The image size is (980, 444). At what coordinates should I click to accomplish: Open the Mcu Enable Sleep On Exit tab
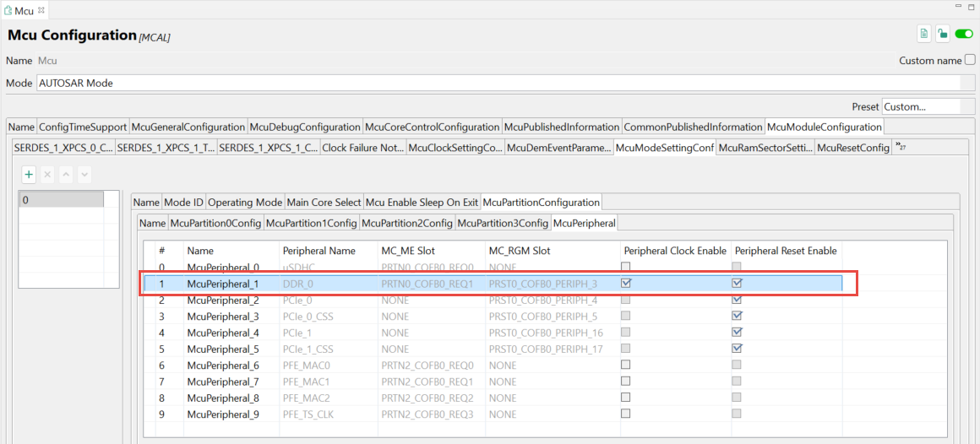422,203
